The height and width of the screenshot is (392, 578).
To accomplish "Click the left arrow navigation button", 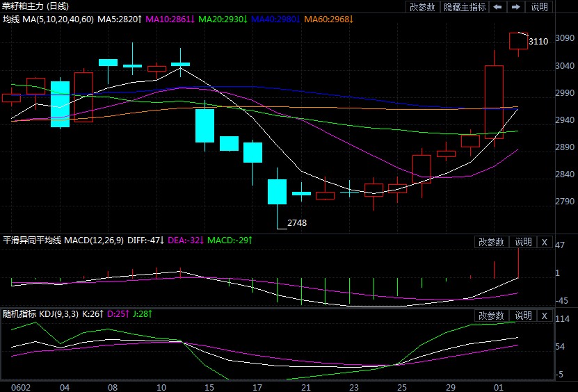I will pyautogui.click(x=497, y=7).
